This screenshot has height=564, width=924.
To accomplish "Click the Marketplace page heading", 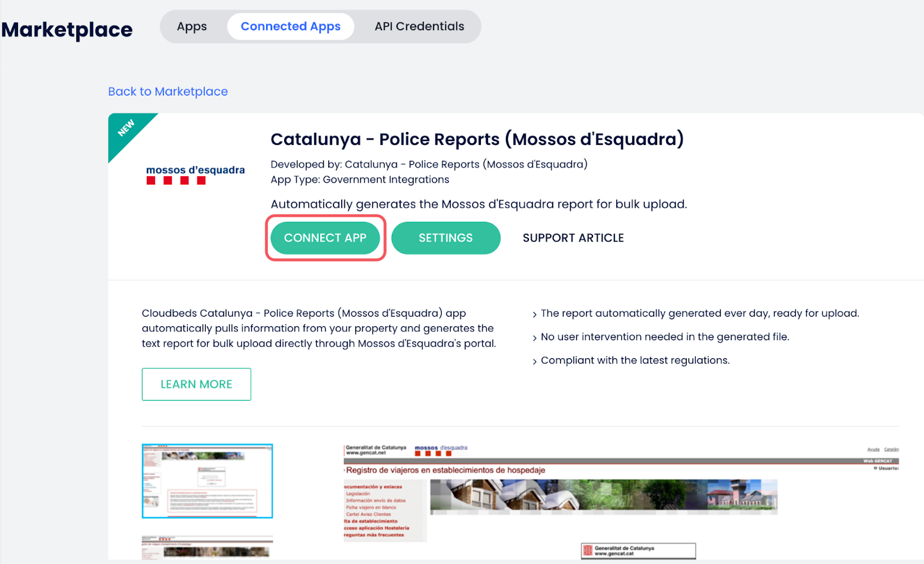I will 67,29.
